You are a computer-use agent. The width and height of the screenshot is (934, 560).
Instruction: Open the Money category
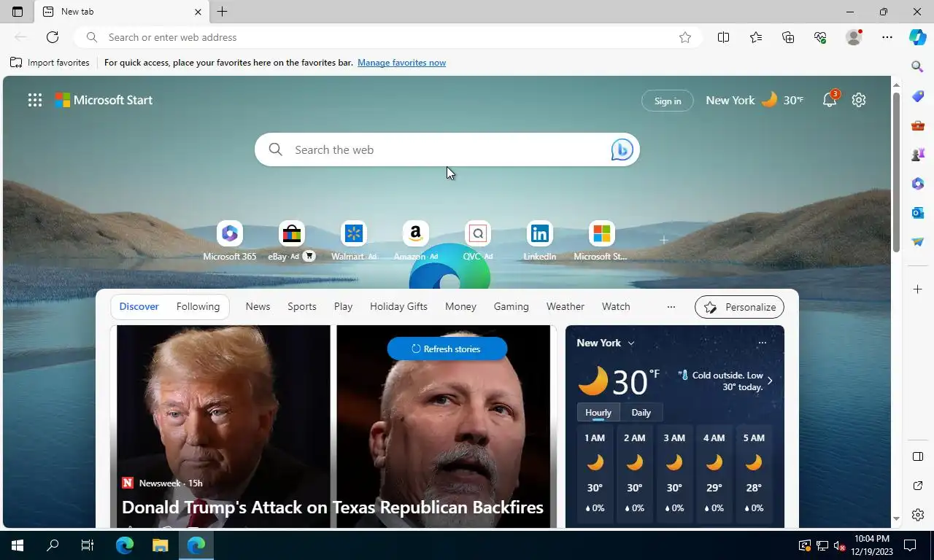460,307
